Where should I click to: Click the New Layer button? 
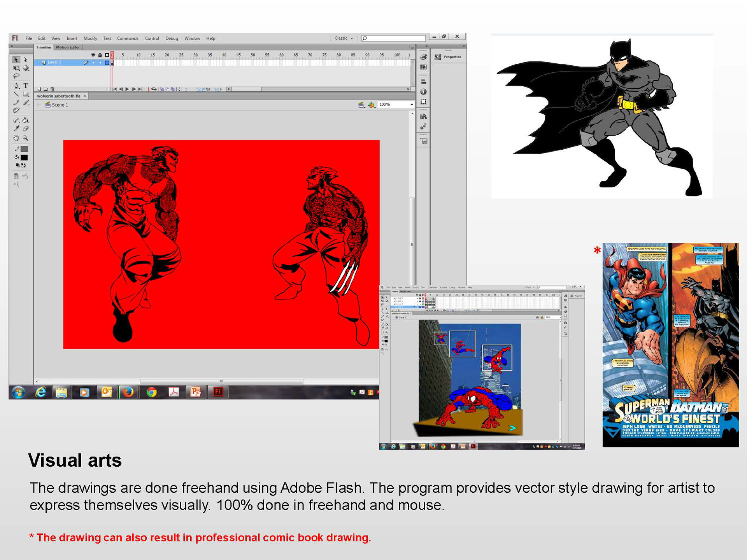pyautogui.click(x=39, y=89)
